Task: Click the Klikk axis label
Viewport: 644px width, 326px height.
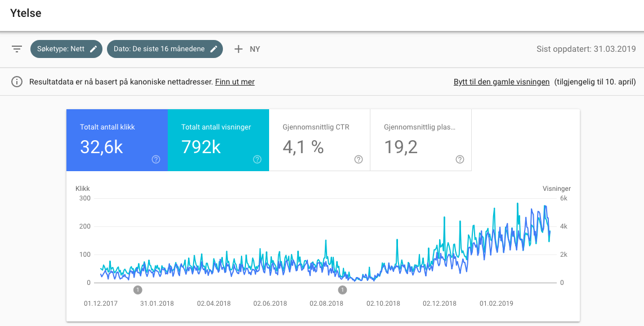Action: [83, 189]
